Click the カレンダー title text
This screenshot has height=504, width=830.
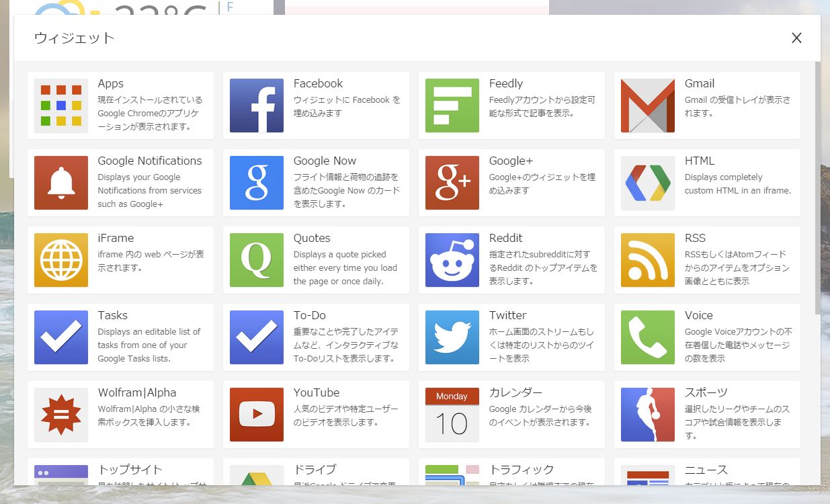(x=516, y=392)
